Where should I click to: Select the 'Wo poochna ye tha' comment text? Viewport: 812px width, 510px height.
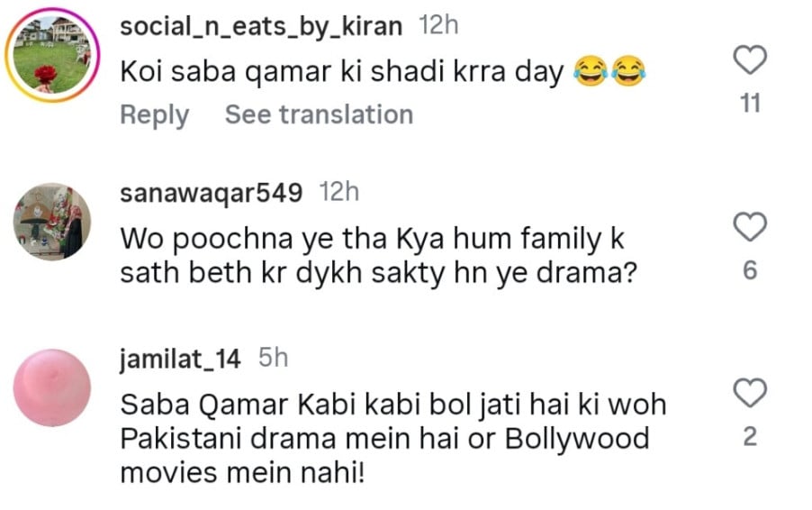pos(371,255)
